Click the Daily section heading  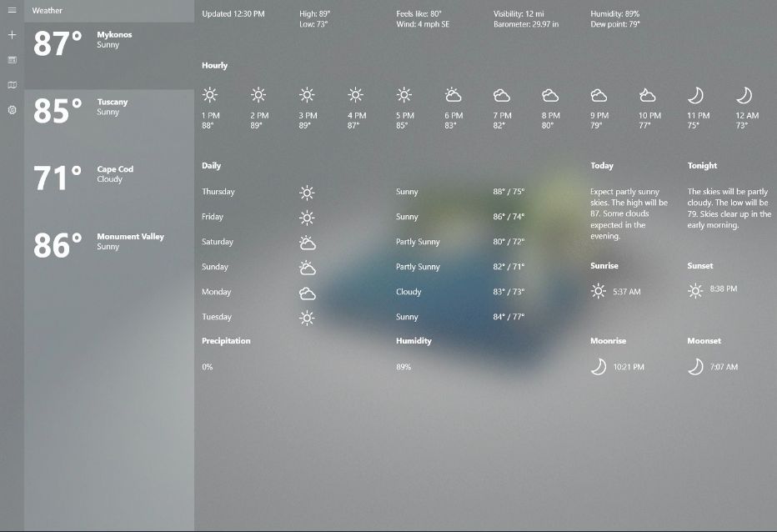coord(211,166)
